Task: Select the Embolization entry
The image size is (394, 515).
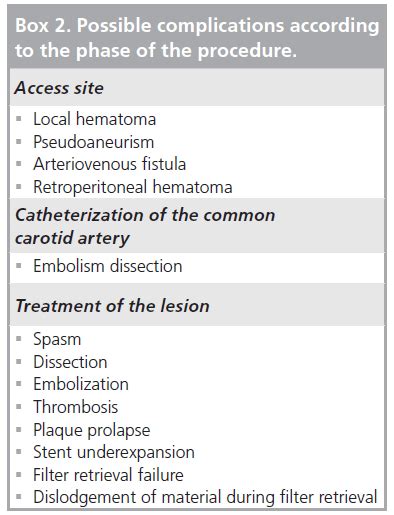Action: (81, 384)
